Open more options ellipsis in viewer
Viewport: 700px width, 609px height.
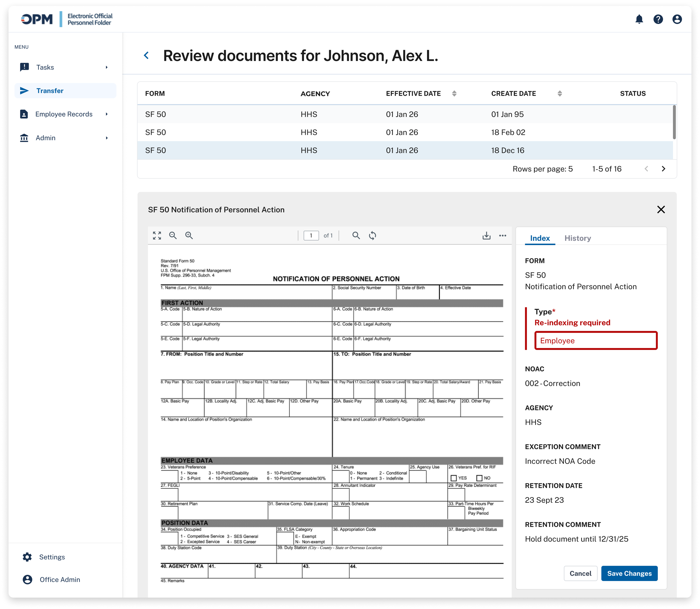(x=503, y=236)
